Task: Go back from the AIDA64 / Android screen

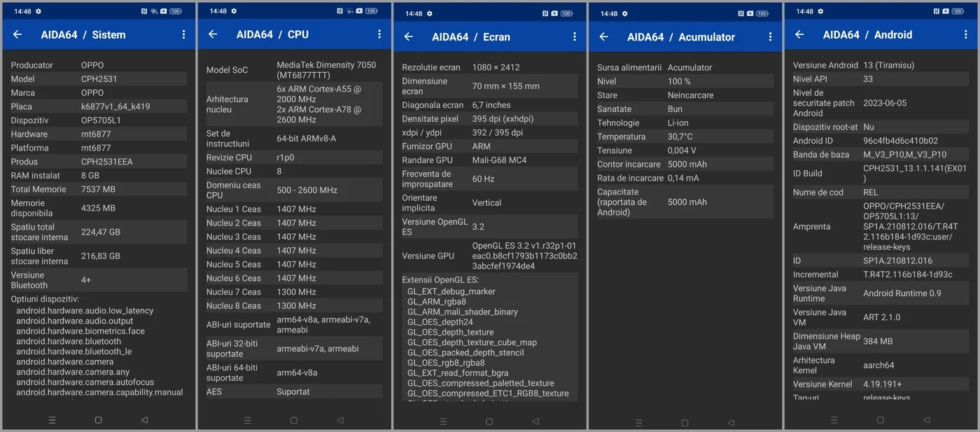Action: click(x=799, y=34)
